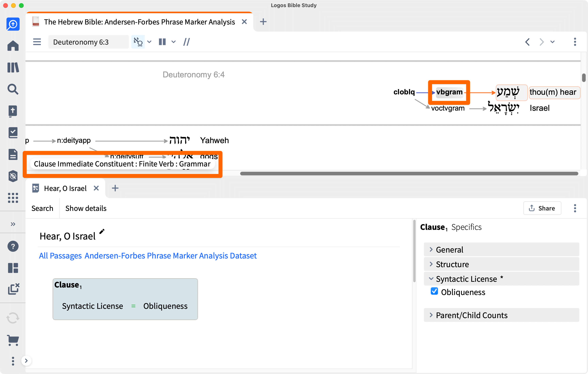Viewport: 588px width, 374px height.
Task: Add a new tab beside Hear, O Israel
Action: [x=115, y=188]
